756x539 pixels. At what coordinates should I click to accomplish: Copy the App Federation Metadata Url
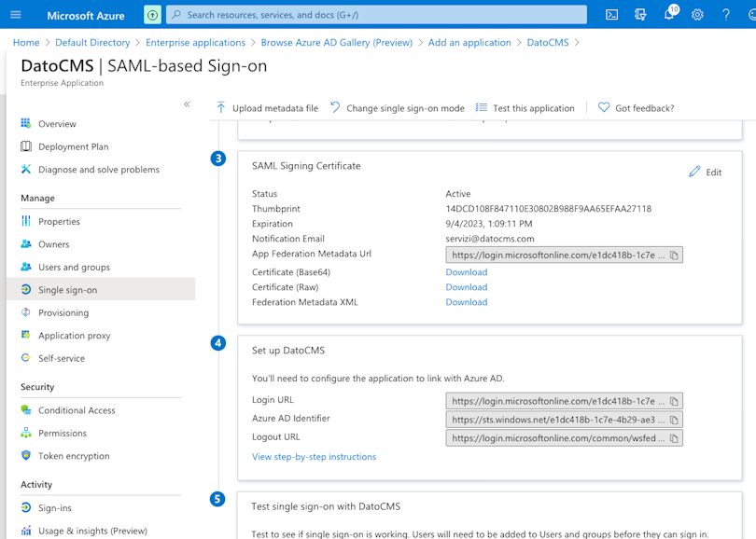674,256
